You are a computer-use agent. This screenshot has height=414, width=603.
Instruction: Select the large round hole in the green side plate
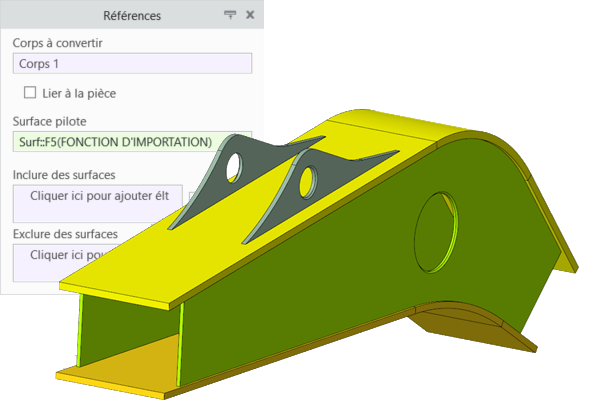(x=436, y=233)
